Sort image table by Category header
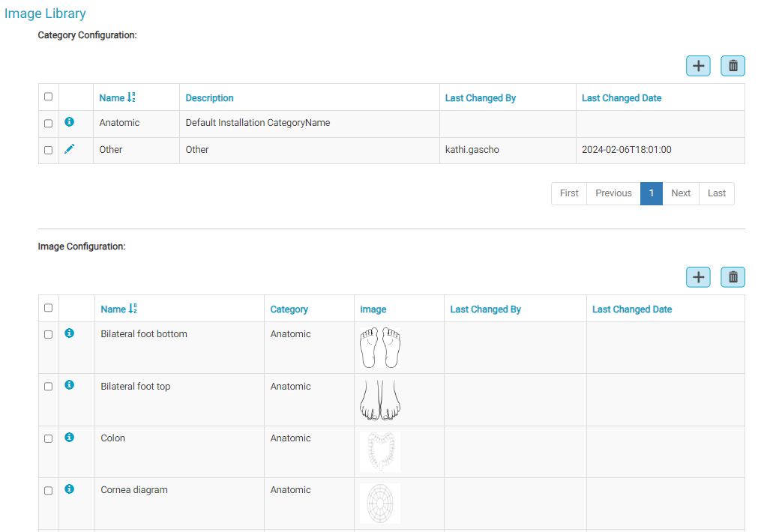 click(289, 309)
